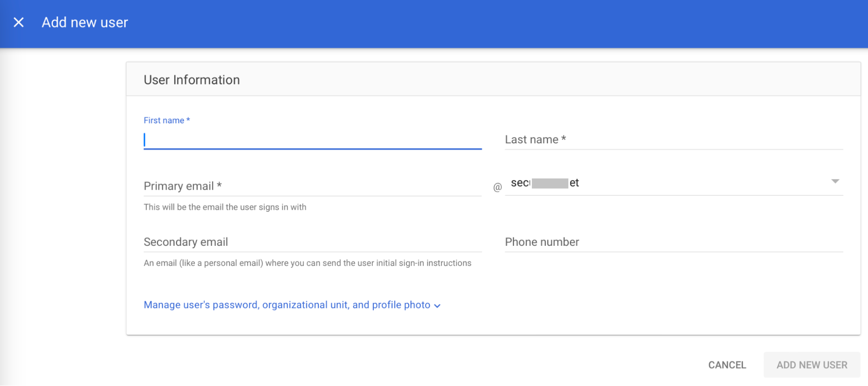Open the email domain dropdown arrow
This screenshot has width=868, height=386.
click(835, 181)
